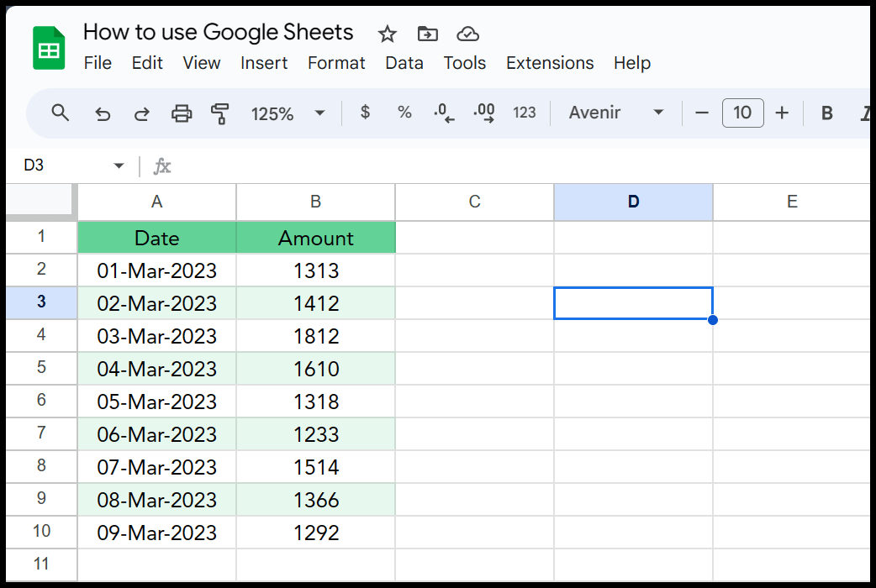Viewport: 876px width, 588px height.
Task: Select cell 01-Mar-2023
Action: coord(157,270)
